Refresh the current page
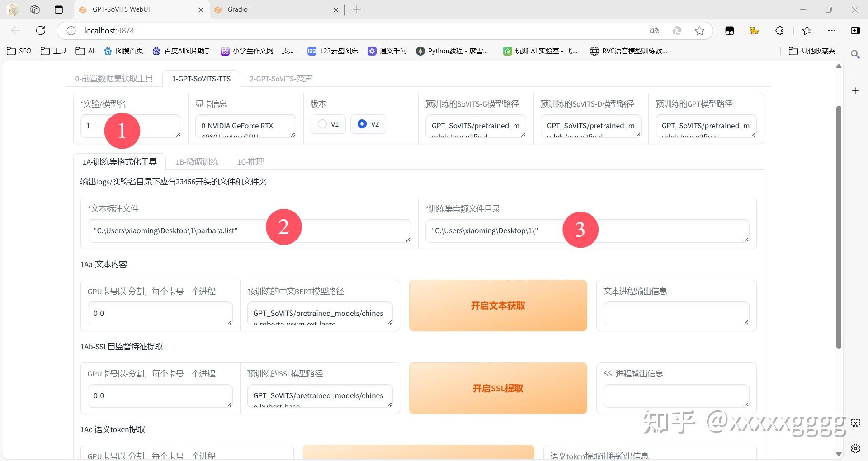868x461 pixels. pyautogui.click(x=41, y=30)
